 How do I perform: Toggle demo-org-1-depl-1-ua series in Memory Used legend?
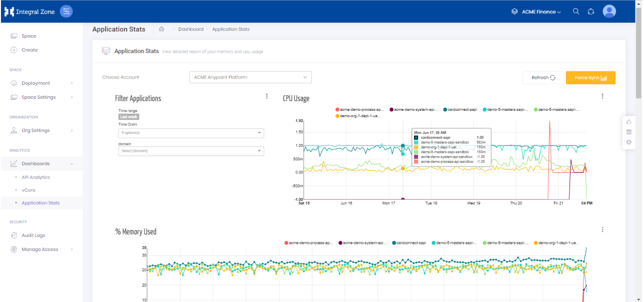coord(556,243)
